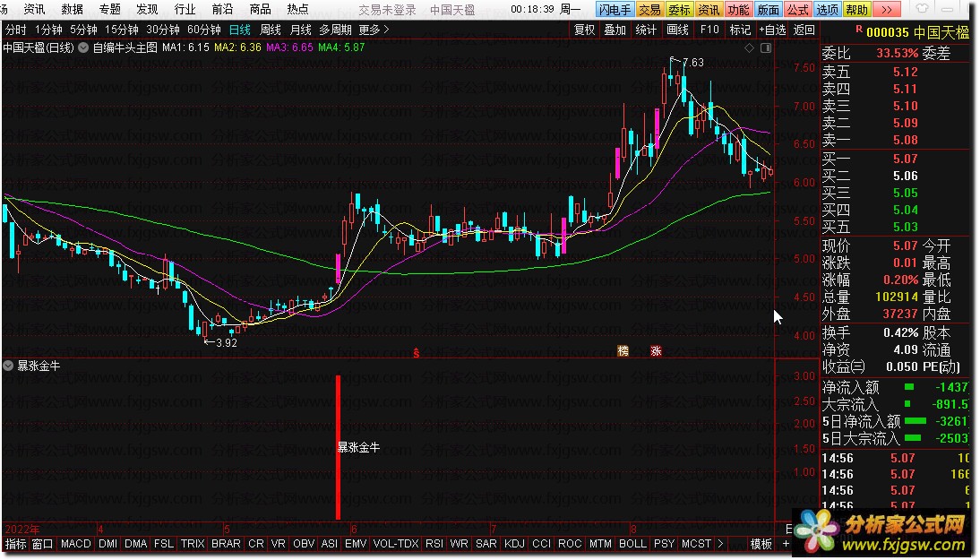This screenshot has width=980, height=560.
Task: Click the 卖五 price 5.12 row
Action: tap(870, 72)
